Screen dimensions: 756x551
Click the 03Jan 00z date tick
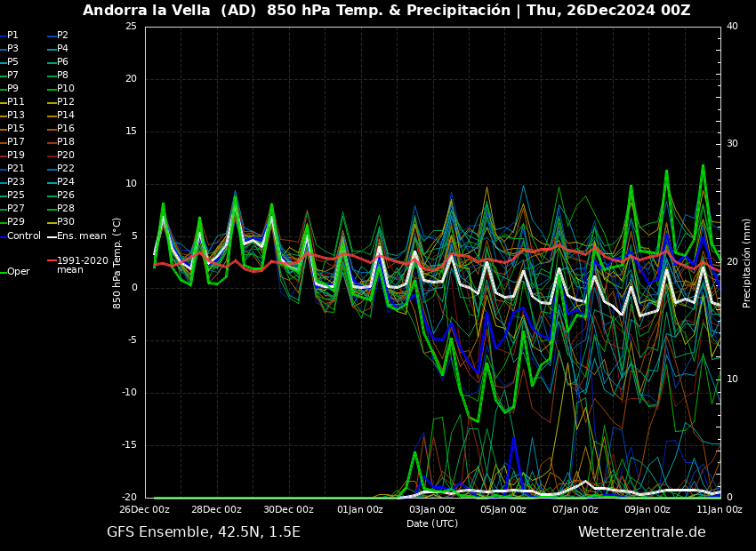point(432,509)
